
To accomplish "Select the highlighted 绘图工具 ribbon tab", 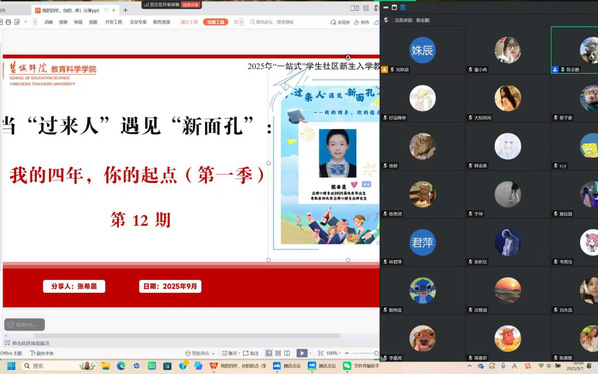I will [x=215, y=22].
